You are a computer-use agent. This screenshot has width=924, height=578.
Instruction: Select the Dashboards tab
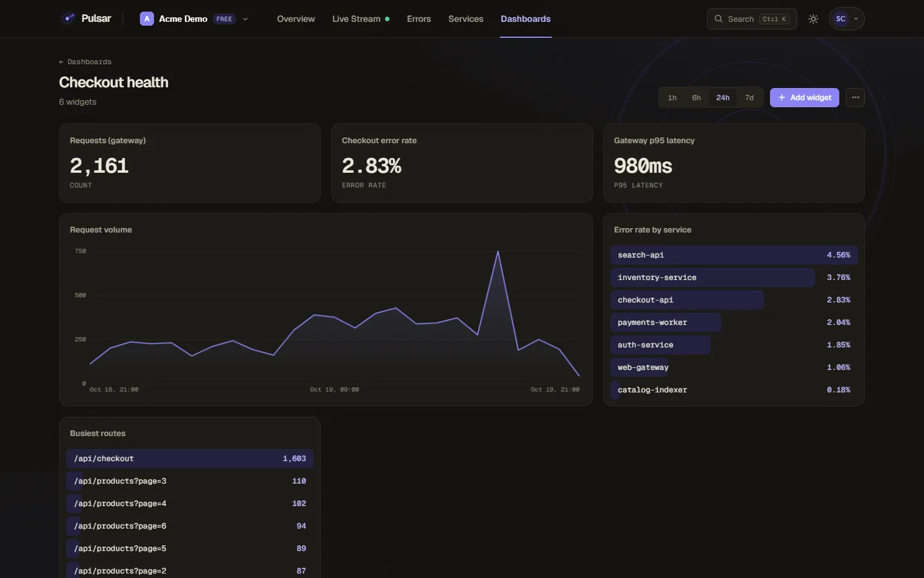coord(526,19)
